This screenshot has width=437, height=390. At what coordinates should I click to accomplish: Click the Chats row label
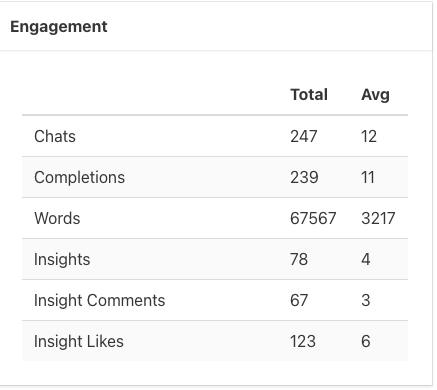coord(55,136)
